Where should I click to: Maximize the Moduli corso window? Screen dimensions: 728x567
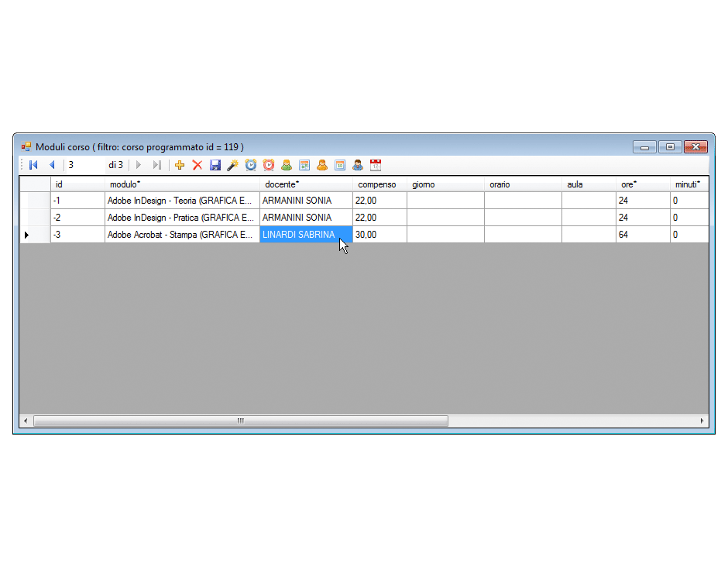(x=670, y=146)
